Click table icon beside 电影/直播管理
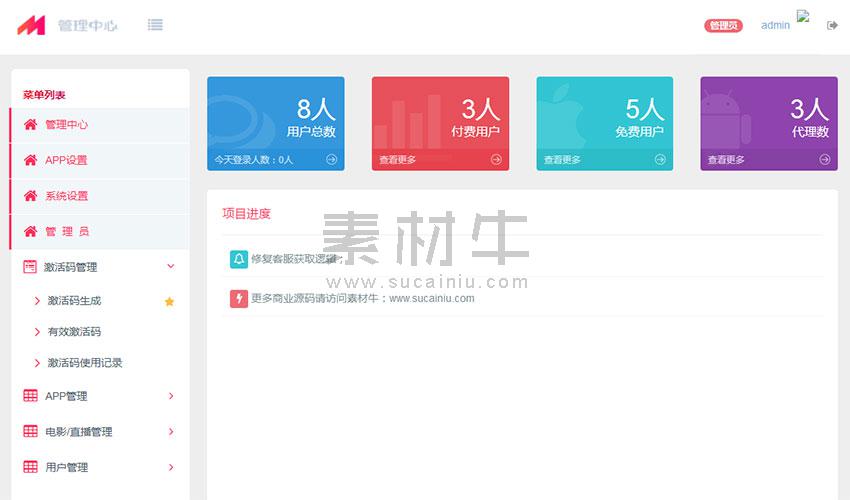Viewport: 850px width, 500px height. pos(30,432)
